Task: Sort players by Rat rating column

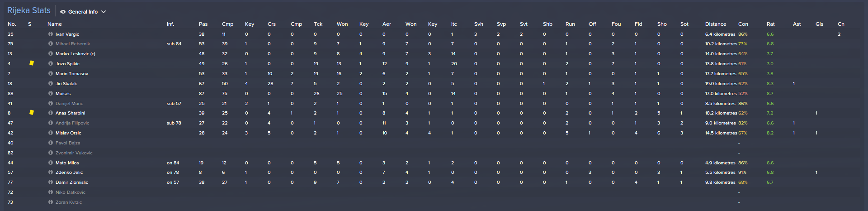Action: 770,24
